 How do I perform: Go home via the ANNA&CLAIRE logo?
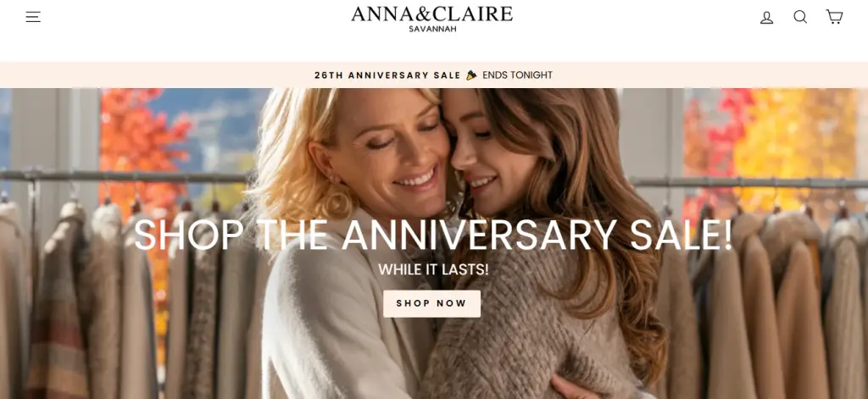[x=431, y=14]
